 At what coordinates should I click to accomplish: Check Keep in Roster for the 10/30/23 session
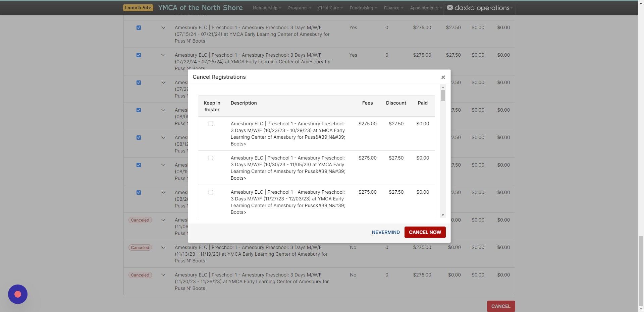coord(211,158)
